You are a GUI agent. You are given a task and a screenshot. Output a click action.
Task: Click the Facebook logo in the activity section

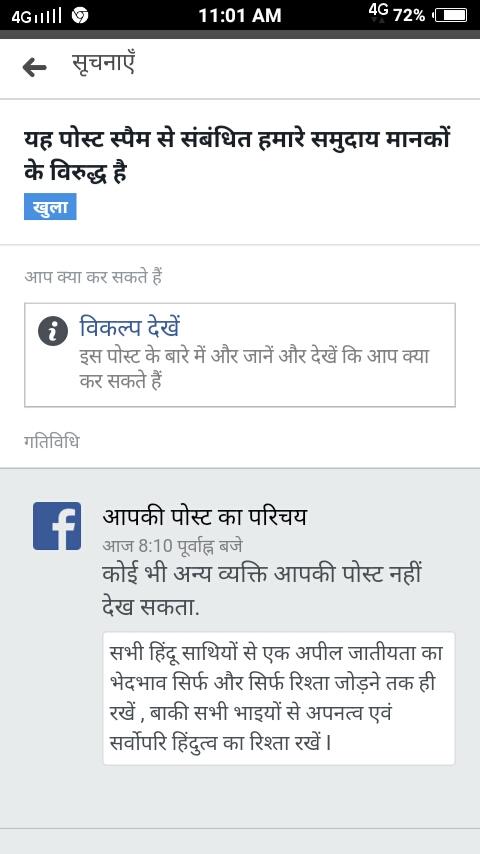(x=57, y=526)
